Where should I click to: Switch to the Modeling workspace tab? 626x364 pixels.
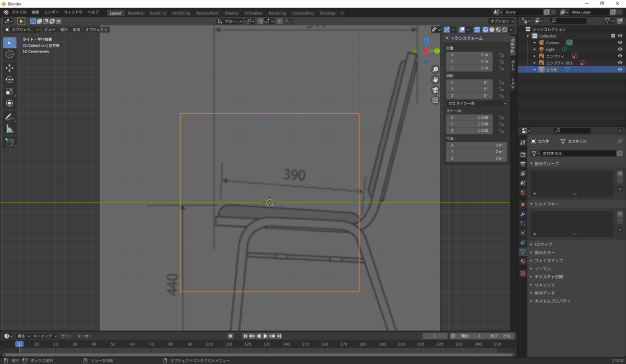(136, 13)
